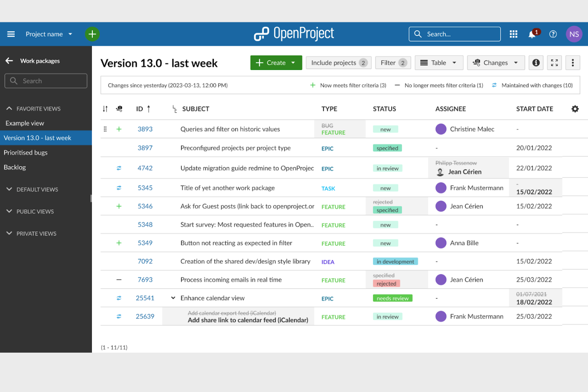Click the green quick-add plus button
588x392 pixels.
click(x=92, y=34)
